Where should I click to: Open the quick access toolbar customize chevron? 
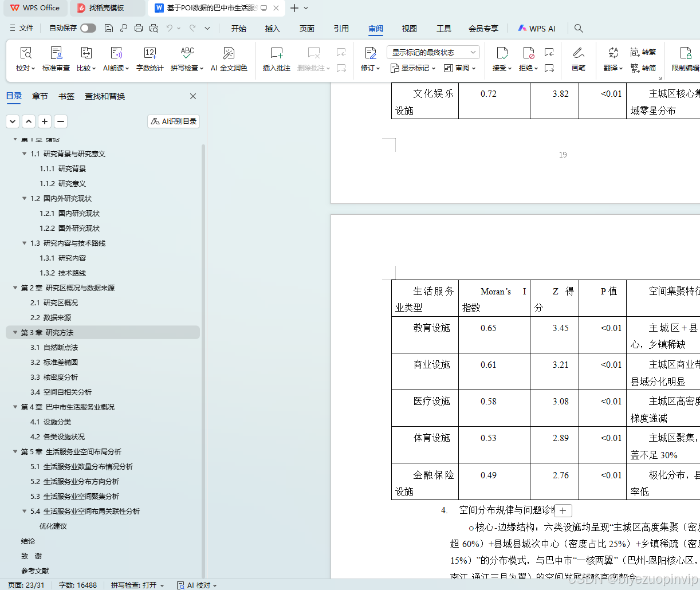coord(207,28)
